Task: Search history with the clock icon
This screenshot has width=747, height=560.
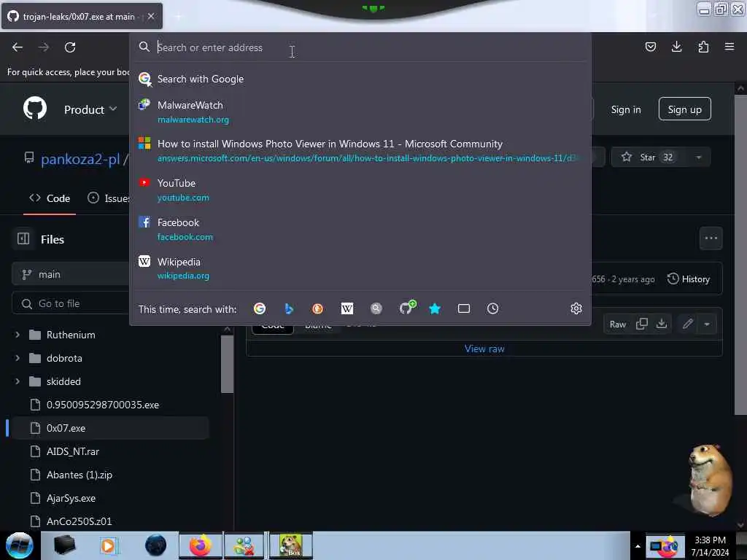Action: [x=493, y=308]
